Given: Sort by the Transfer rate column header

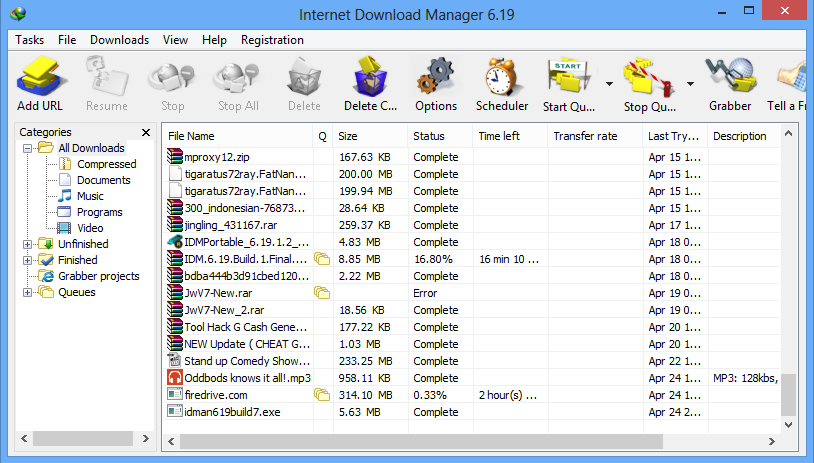Looking at the screenshot, I should [x=595, y=136].
